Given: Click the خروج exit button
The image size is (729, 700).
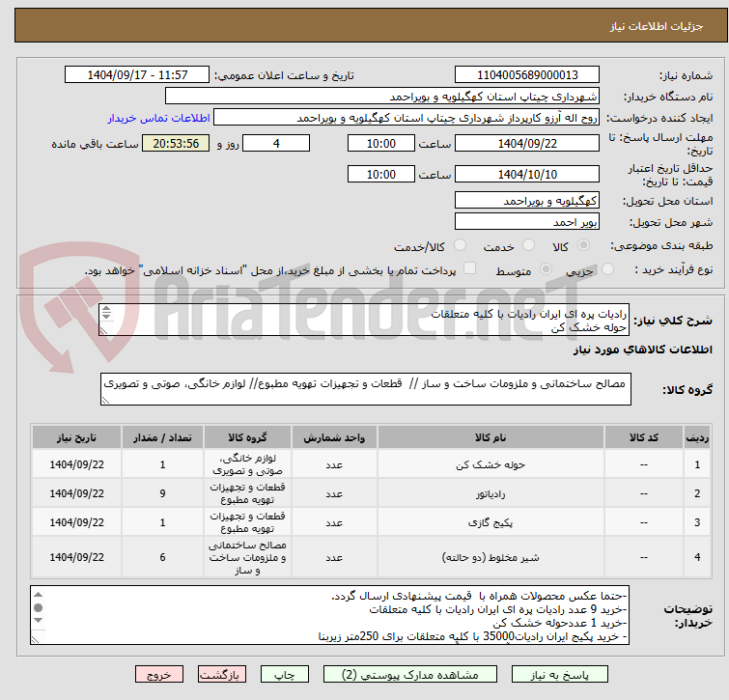Looking at the screenshot, I should (x=159, y=675).
